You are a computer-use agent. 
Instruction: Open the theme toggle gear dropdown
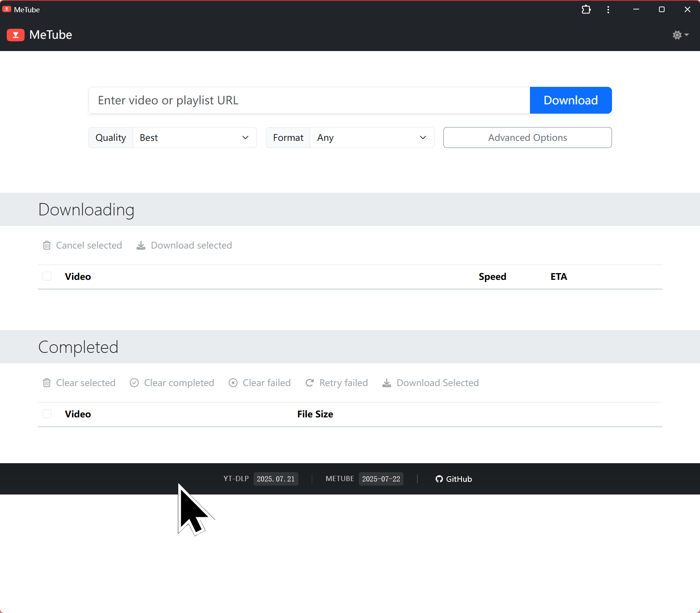681,35
